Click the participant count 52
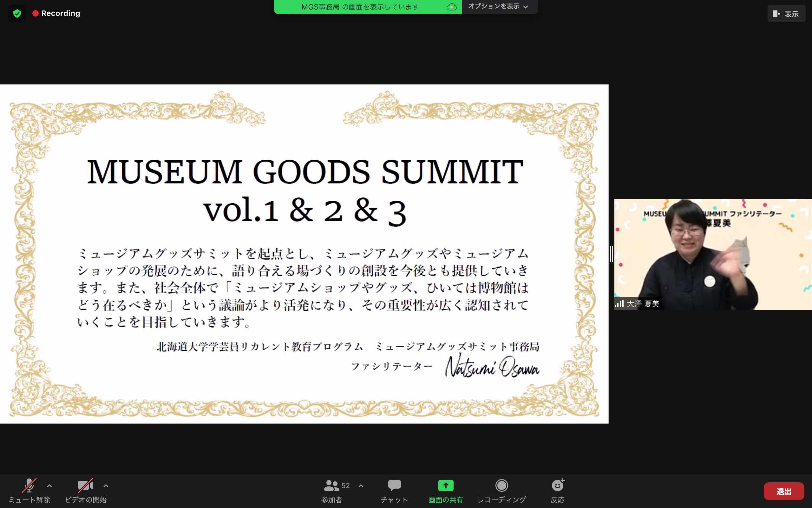The height and width of the screenshot is (508, 812). pyautogui.click(x=346, y=485)
